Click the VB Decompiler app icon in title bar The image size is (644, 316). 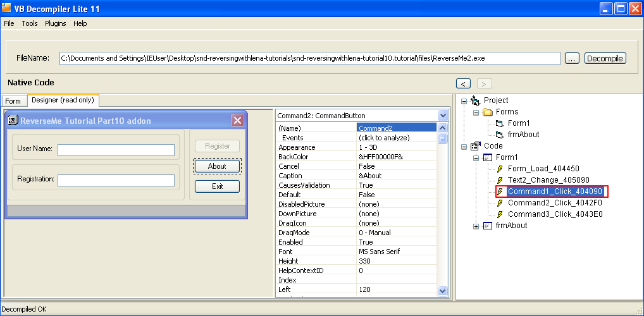[x=6, y=8]
